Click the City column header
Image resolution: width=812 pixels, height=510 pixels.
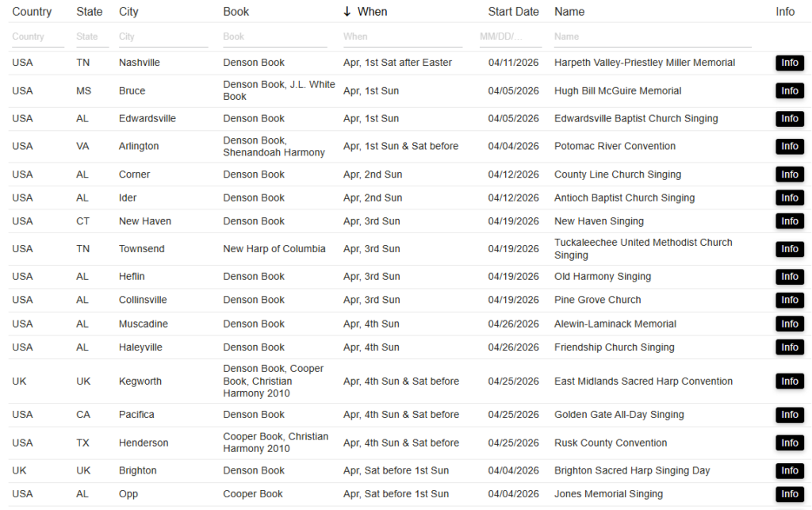(128, 12)
